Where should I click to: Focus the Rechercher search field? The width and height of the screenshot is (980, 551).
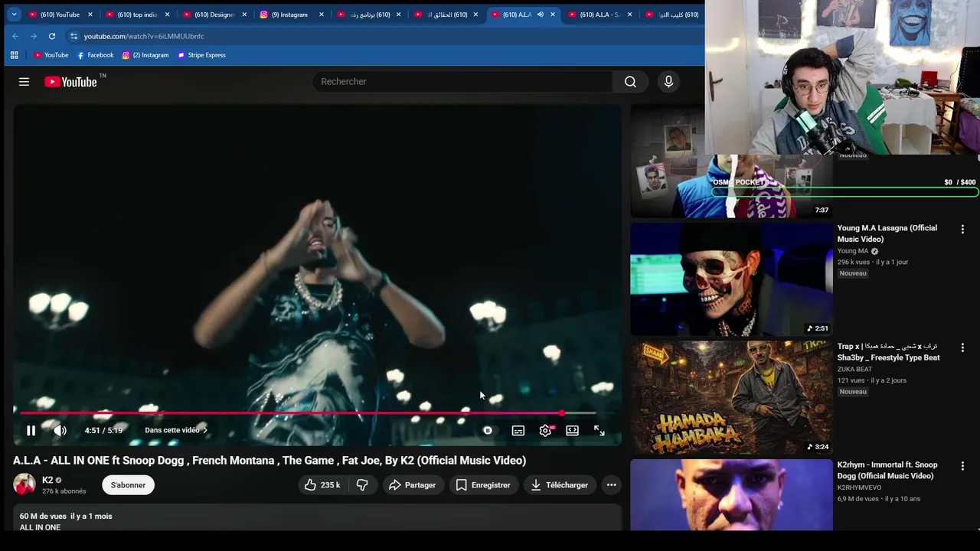(462, 82)
